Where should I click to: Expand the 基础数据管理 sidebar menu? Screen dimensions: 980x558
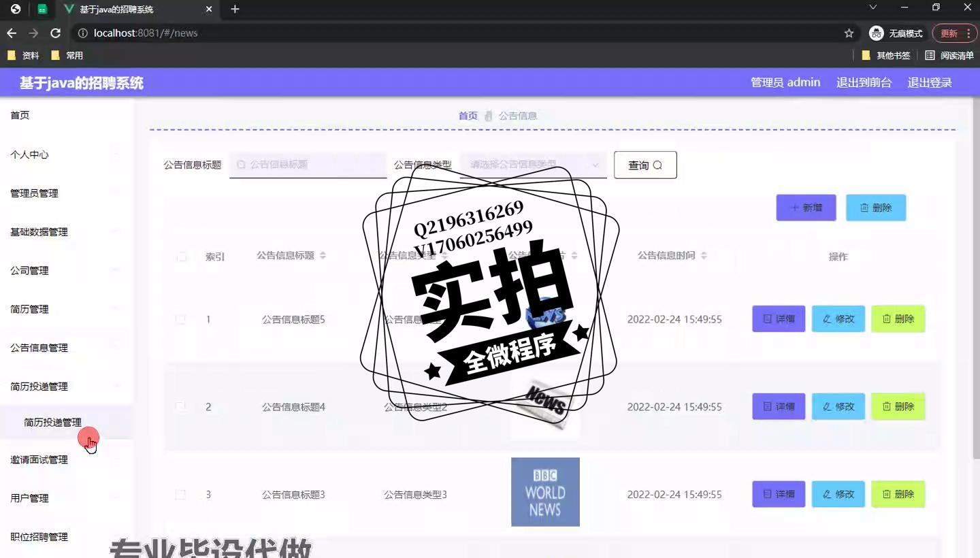coord(66,232)
